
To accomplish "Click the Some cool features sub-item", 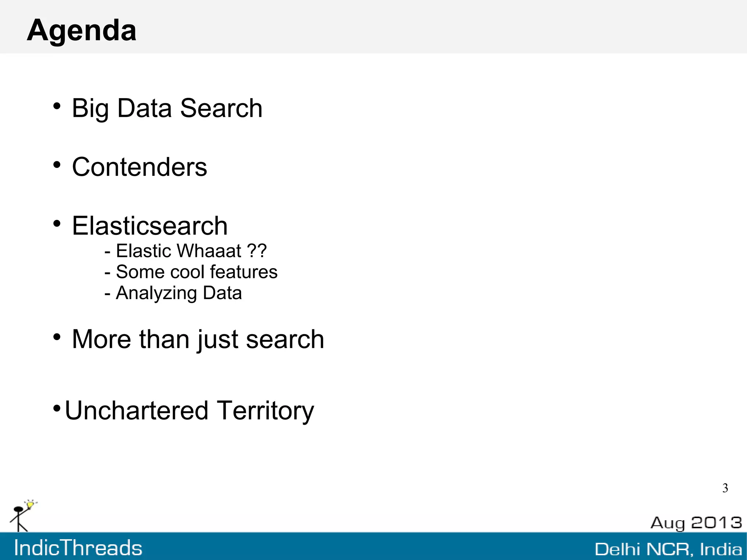I will coord(191,272).
